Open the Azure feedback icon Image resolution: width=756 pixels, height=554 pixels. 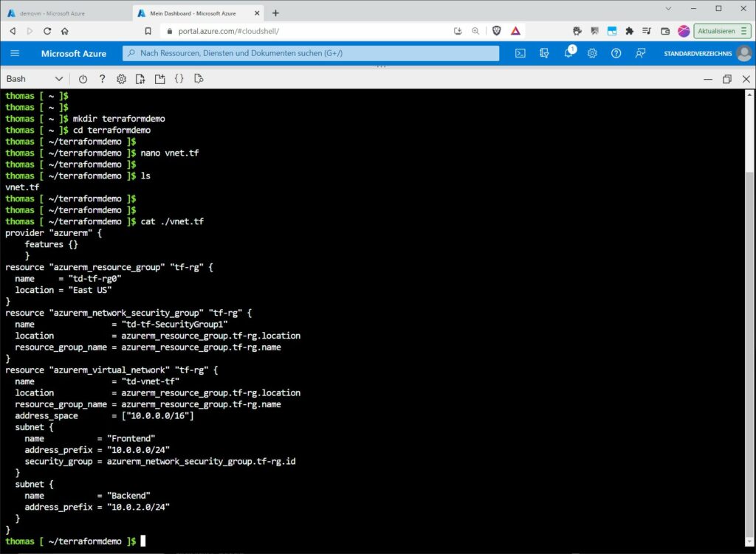pos(640,53)
